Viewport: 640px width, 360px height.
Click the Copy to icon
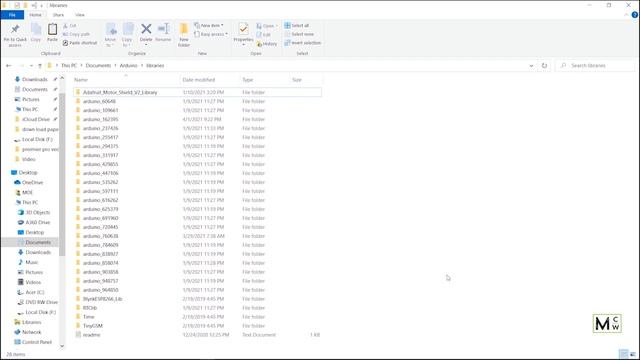coord(128,29)
